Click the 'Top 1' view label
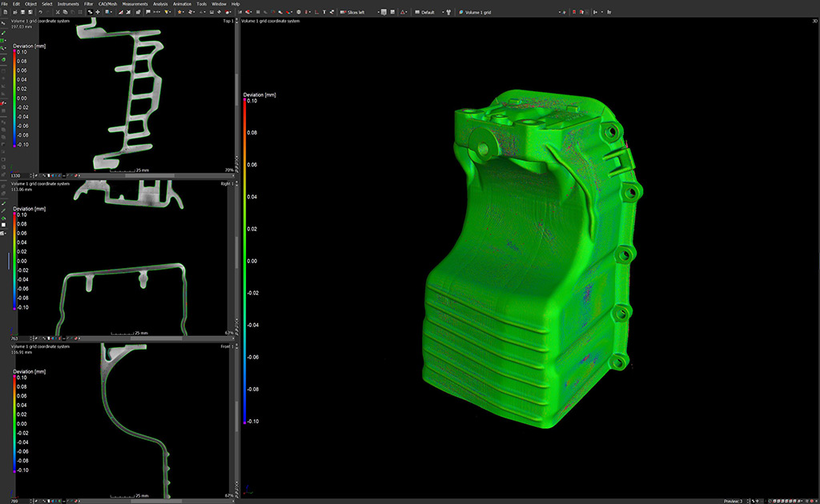 pyautogui.click(x=227, y=21)
